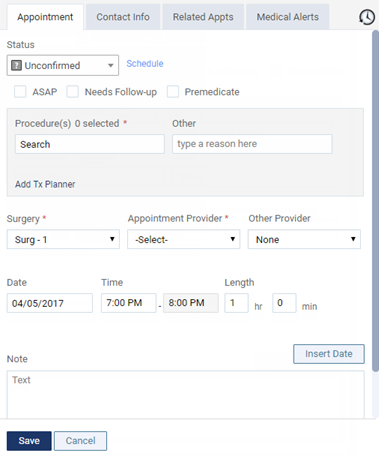Cancel the appointment form
The image size is (379, 458).
pos(80,441)
